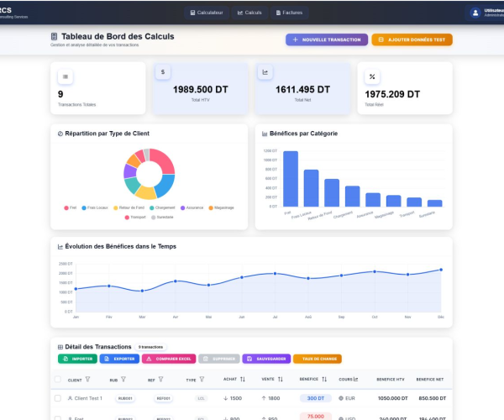
Task: Click the dollar icon on Total HTV card
Action: tap(163, 72)
